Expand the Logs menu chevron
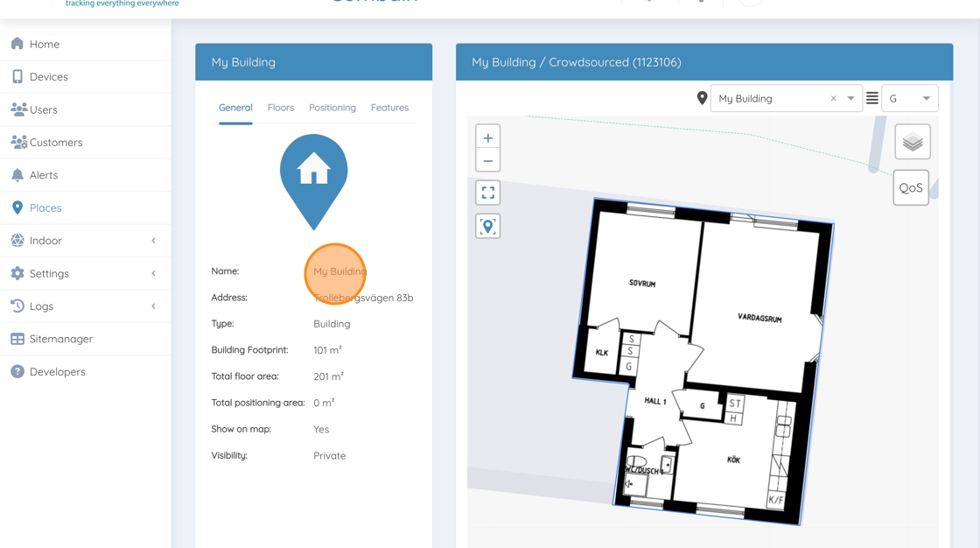 153,306
